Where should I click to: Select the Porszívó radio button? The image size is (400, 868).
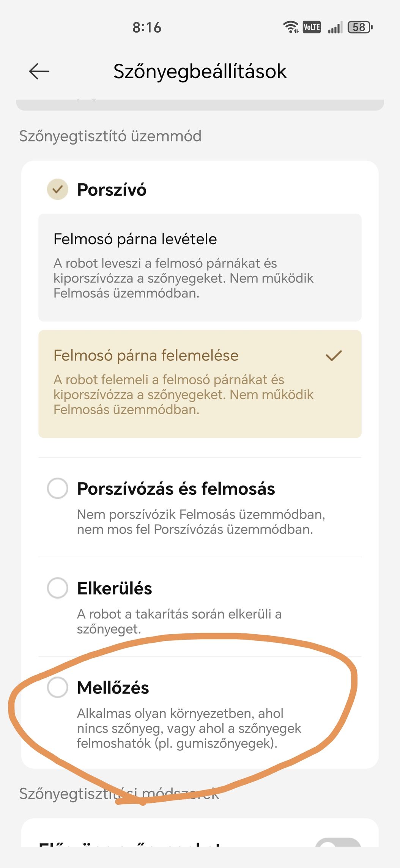[x=57, y=189]
